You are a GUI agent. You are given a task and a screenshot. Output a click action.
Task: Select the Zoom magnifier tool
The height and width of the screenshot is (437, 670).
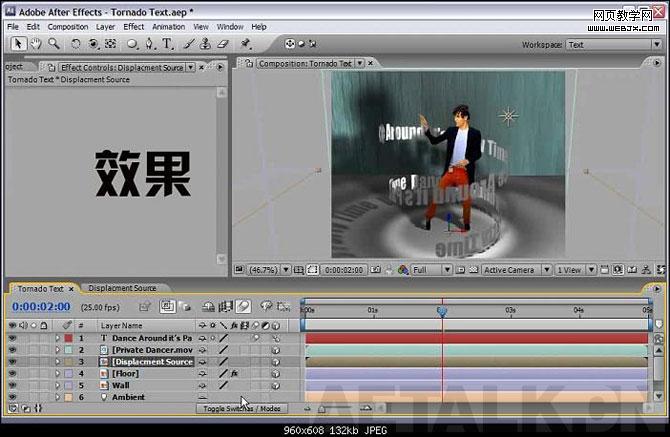(54, 44)
